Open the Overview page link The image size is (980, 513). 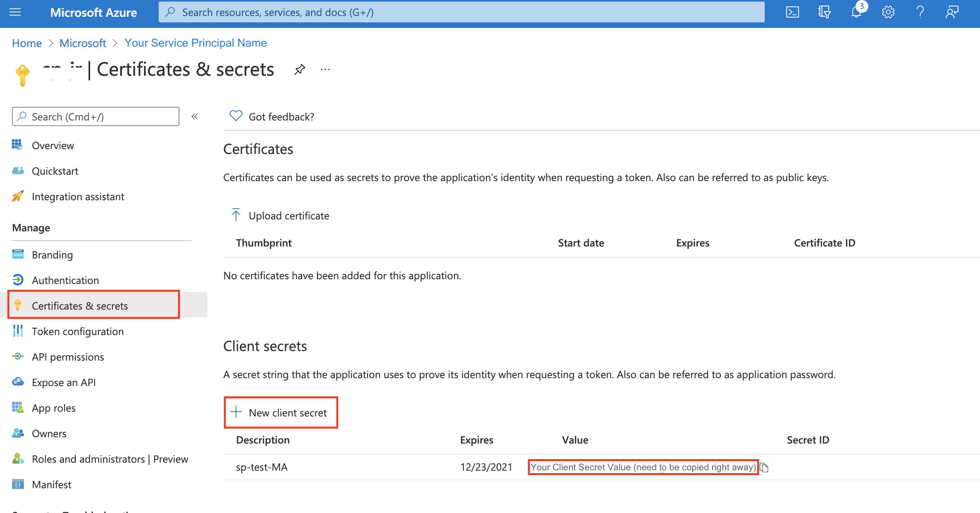53,145
